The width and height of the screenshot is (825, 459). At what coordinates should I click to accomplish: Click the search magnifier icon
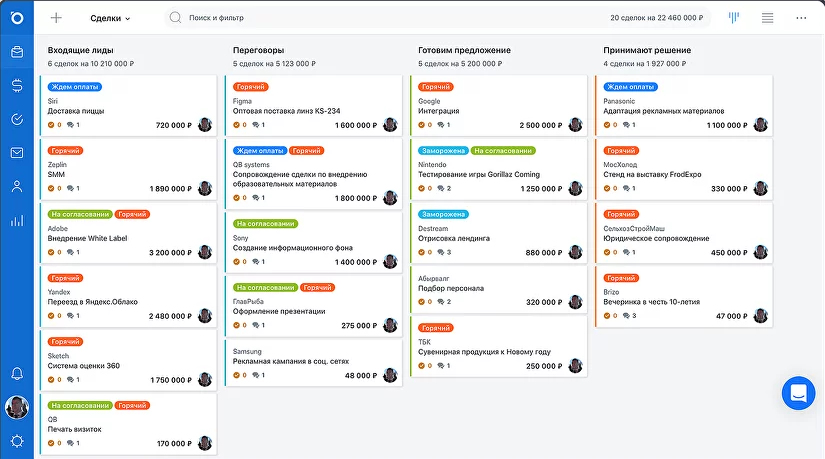175,18
